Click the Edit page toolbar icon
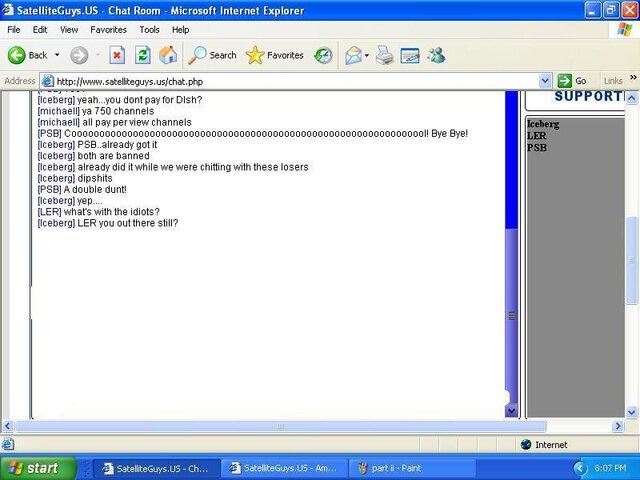 click(x=410, y=56)
